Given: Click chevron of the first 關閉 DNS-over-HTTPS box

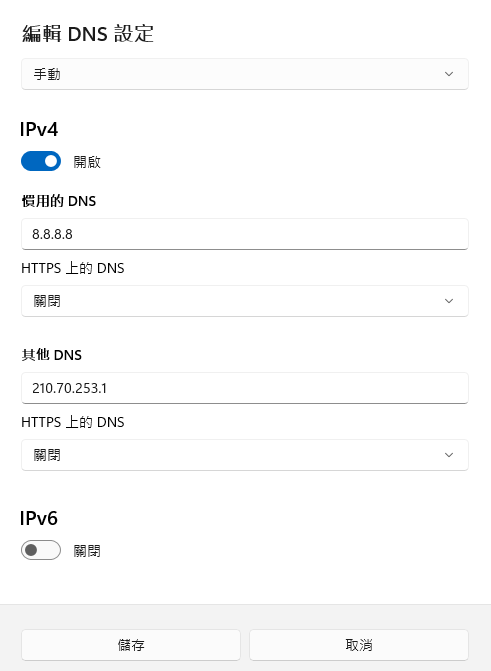Looking at the screenshot, I should pos(449,301).
